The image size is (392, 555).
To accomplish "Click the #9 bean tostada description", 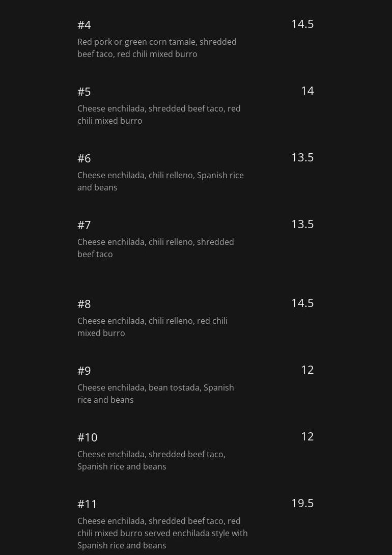I will click(155, 394).
